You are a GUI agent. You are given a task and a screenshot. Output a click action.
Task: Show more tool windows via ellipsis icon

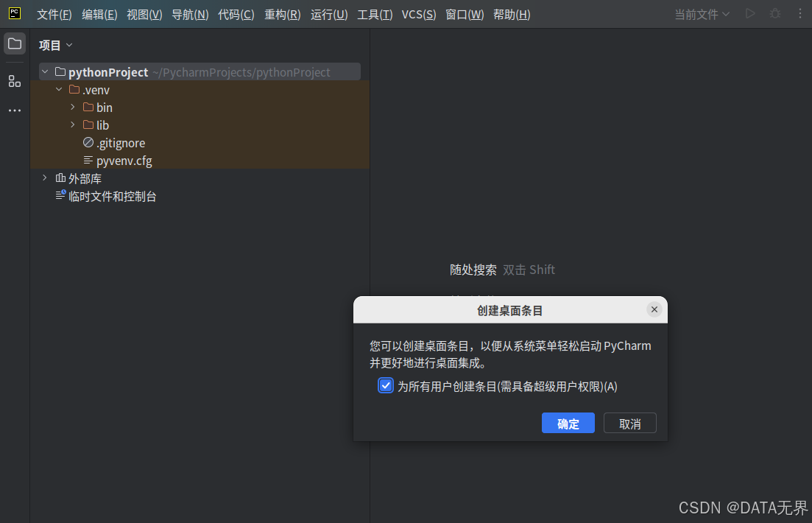click(x=15, y=110)
